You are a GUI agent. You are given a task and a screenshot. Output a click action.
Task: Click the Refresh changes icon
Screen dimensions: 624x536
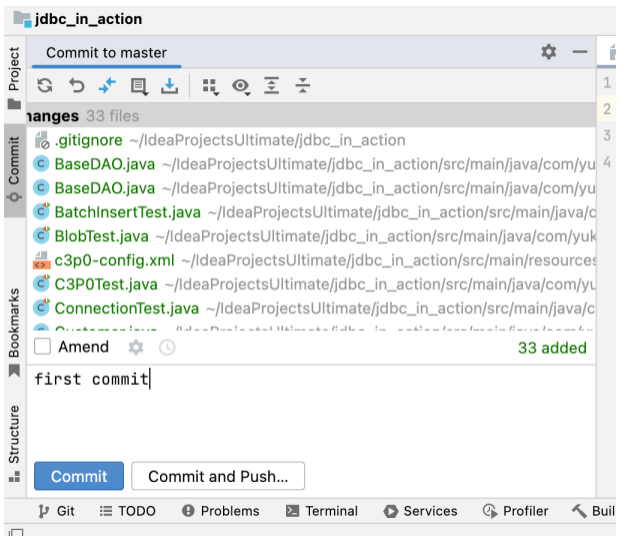tap(45, 85)
